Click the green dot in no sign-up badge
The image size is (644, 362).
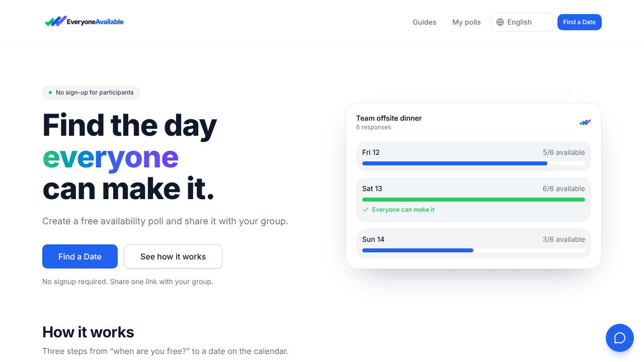[x=50, y=93]
